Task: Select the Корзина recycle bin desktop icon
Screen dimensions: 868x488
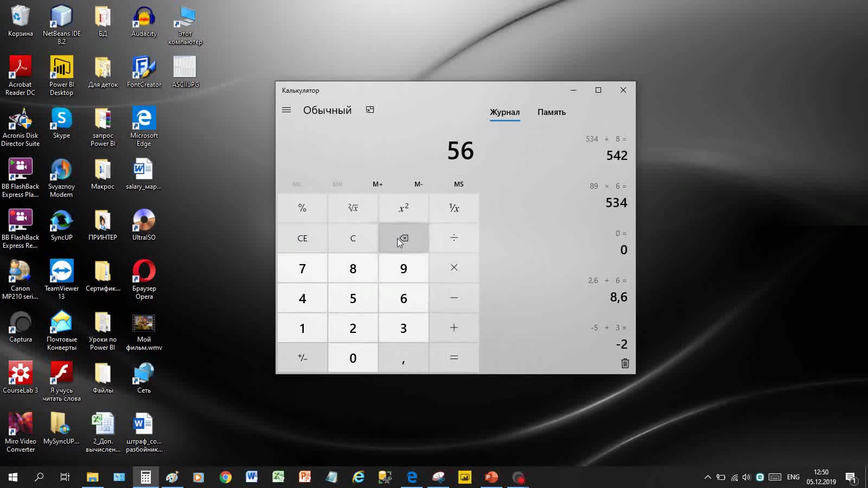Action: (x=21, y=22)
